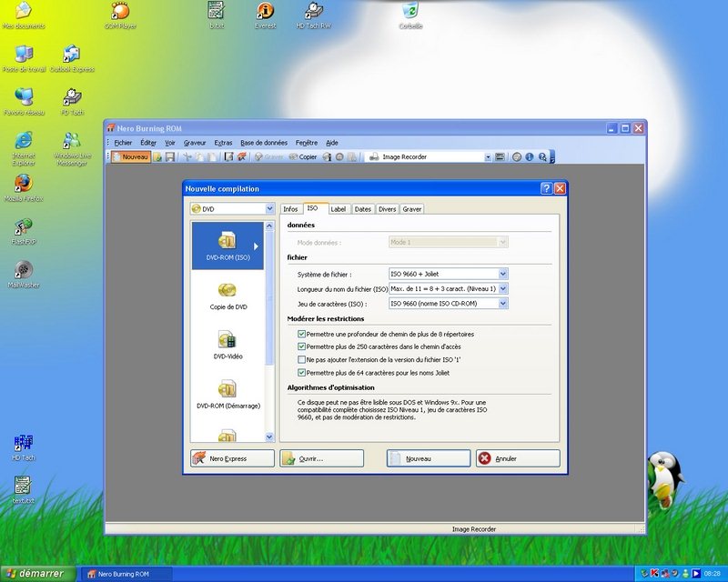Image resolution: width=728 pixels, height=582 pixels.
Task: Switch to the Label tab
Action: 339,209
